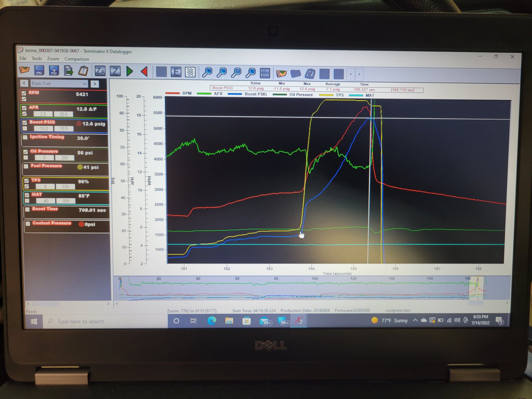Open the Tools menu
The height and width of the screenshot is (399, 532).
(x=37, y=59)
